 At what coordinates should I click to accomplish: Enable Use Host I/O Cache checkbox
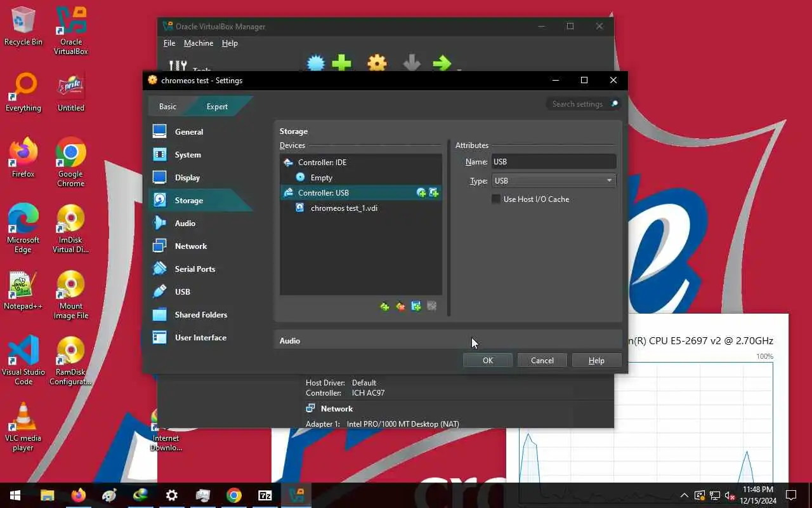click(x=496, y=199)
